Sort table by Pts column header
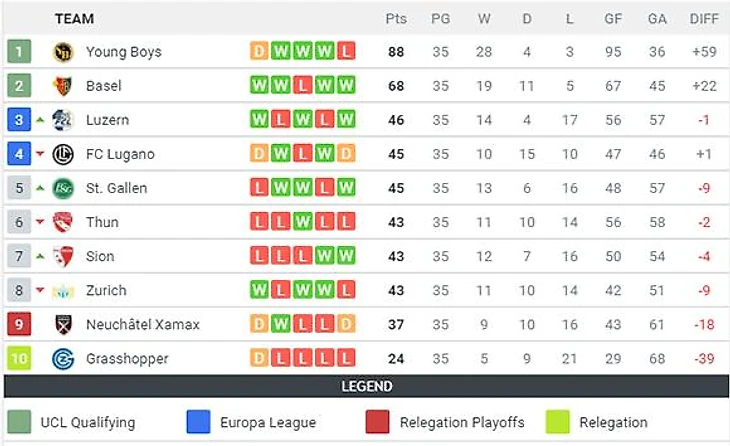The height and width of the screenshot is (446, 730). coord(396,18)
